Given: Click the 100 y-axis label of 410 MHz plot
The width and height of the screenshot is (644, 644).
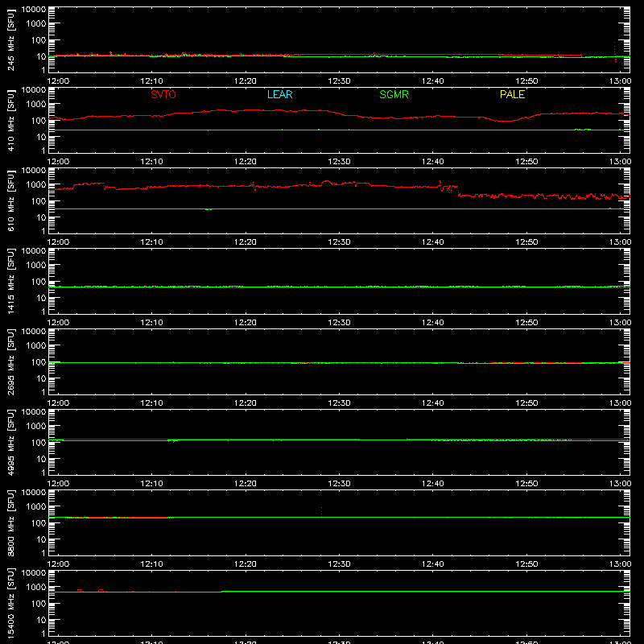Looking at the screenshot, I should [x=39, y=121].
